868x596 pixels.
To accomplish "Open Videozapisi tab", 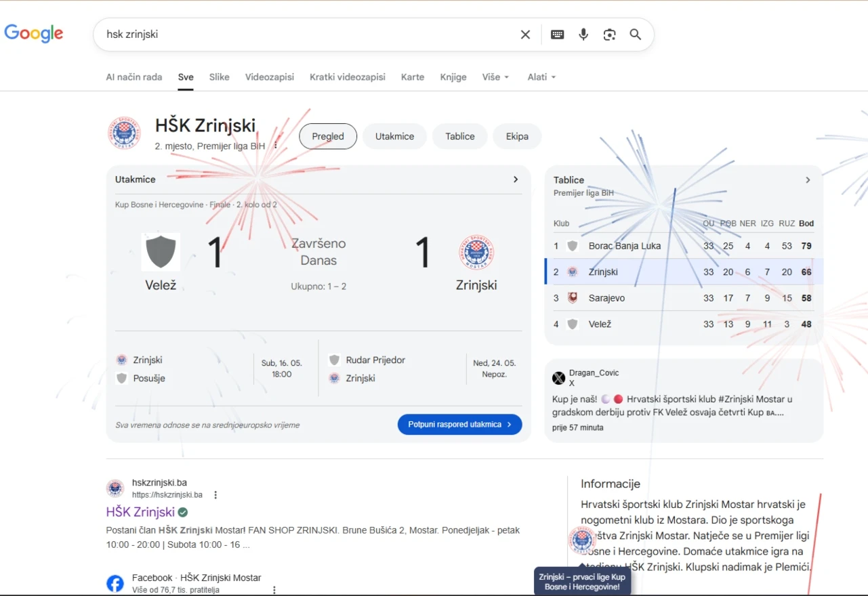I will (270, 77).
